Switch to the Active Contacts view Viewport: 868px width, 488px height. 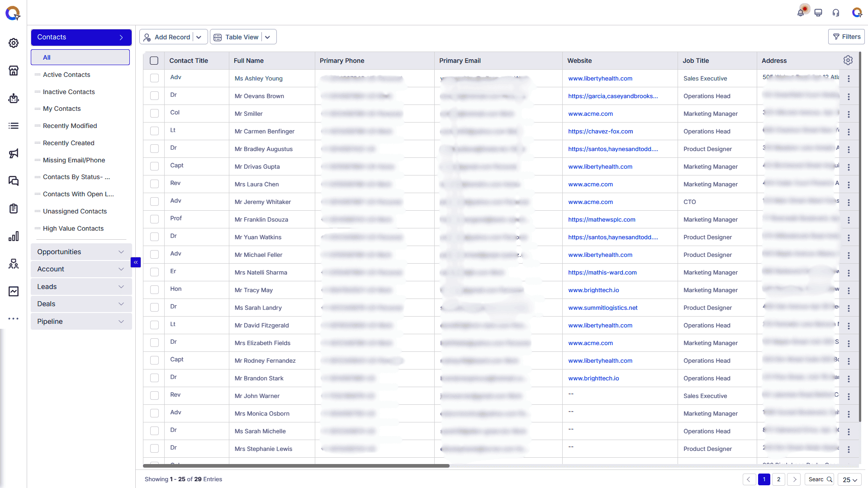pyautogui.click(x=66, y=75)
